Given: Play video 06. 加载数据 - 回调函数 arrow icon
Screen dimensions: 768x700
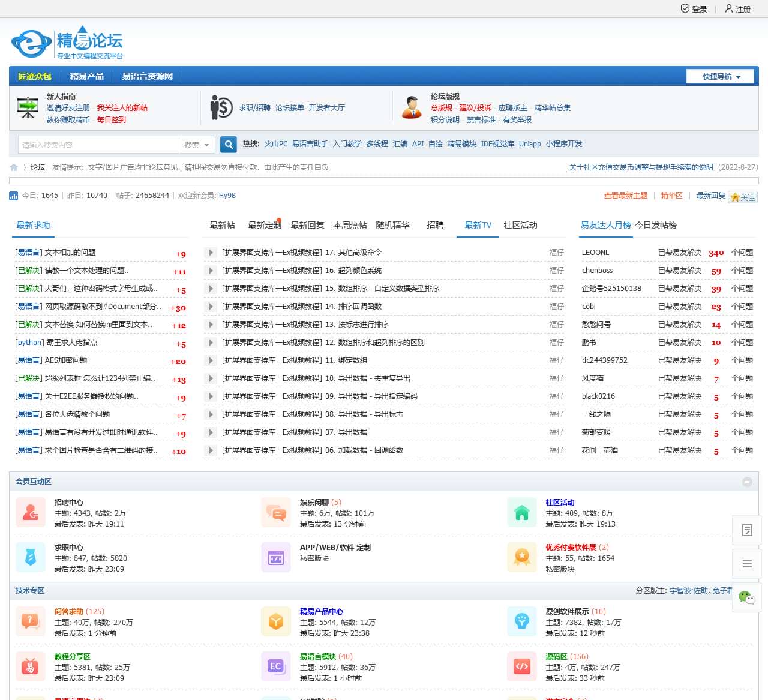Looking at the screenshot, I should click(x=211, y=450).
